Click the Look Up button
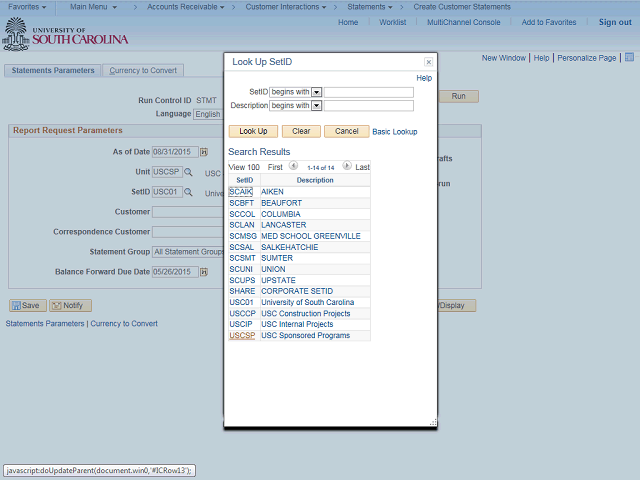640x480 pixels. [253, 131]
